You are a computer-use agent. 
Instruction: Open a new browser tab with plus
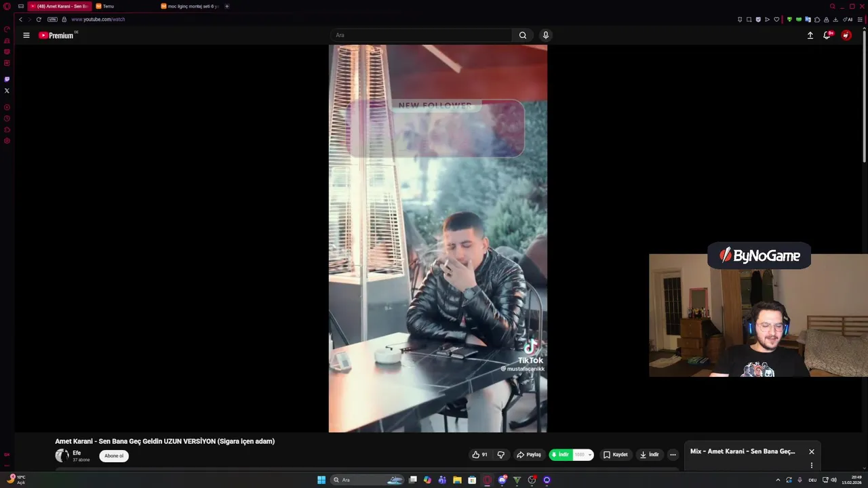click(x=227, y=6)
